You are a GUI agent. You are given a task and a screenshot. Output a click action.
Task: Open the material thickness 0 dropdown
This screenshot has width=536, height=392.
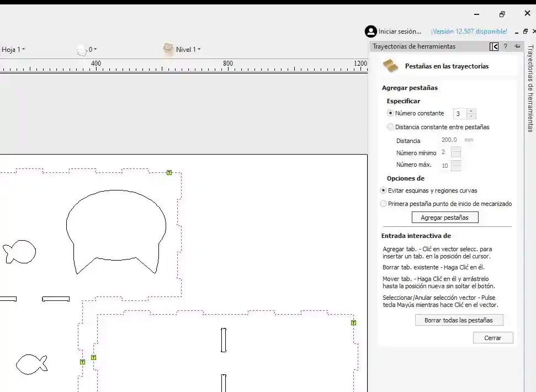click(93, 50)
